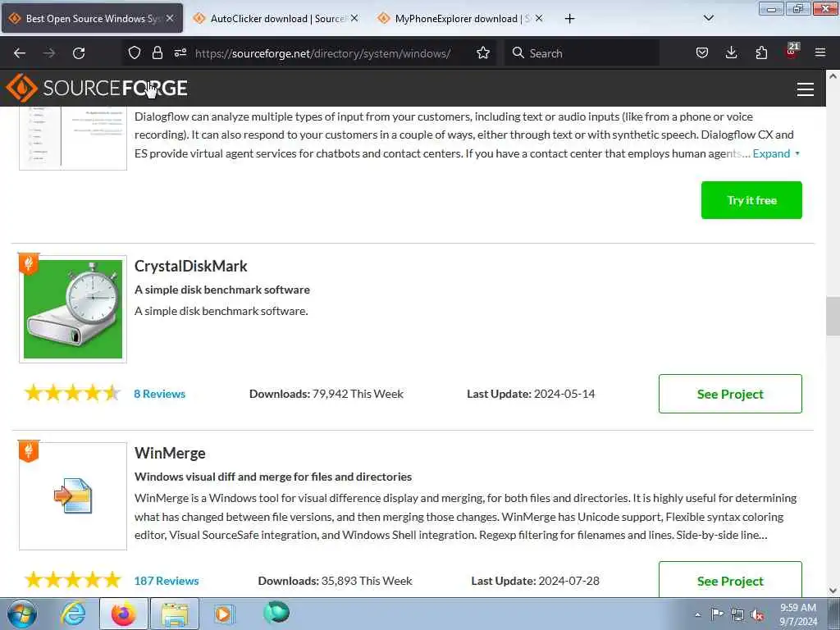Select the "A simple disk benchmark software" heading
The width and height of the screenshot is (840, 630).
click(x=221, y=290)
